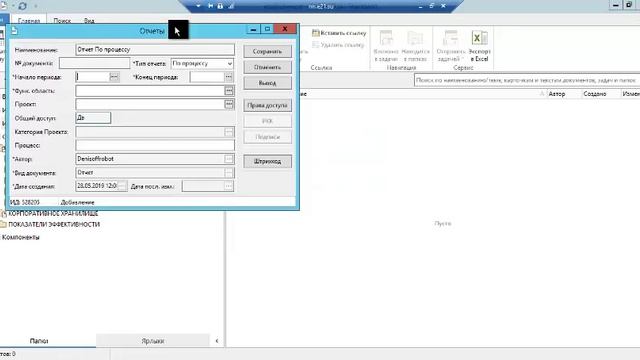This screenshot has height=360, width=640.
Task: Click the ИД: 528209 status text
Action: [25, 202]
